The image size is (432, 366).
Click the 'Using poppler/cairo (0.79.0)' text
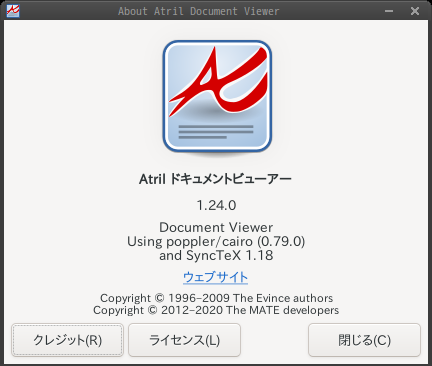(x=216, y=241)
